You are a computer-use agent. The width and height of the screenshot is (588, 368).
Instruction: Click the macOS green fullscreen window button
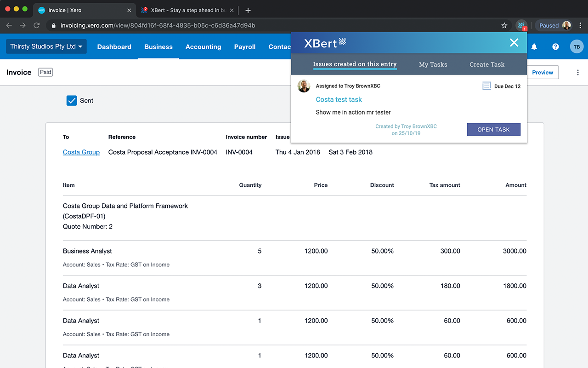pos(25,9)
